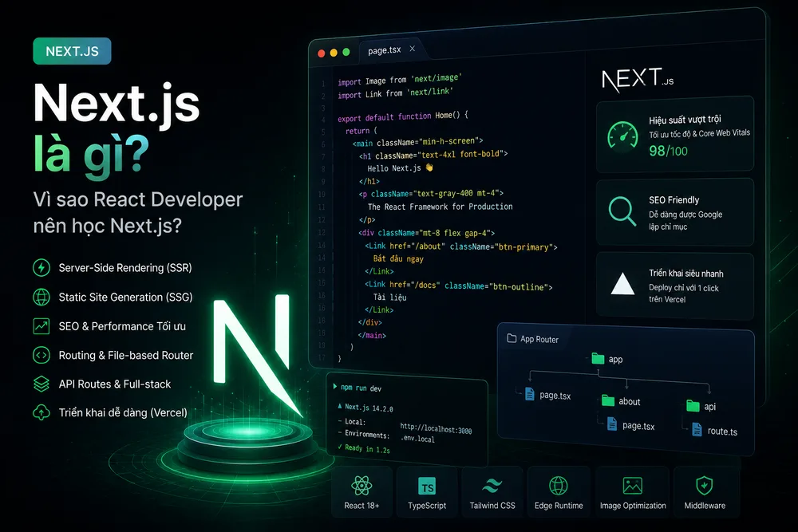Click the Middleware shield icon
This screenshot has height=532, width=798.
[x=705, y=486]
